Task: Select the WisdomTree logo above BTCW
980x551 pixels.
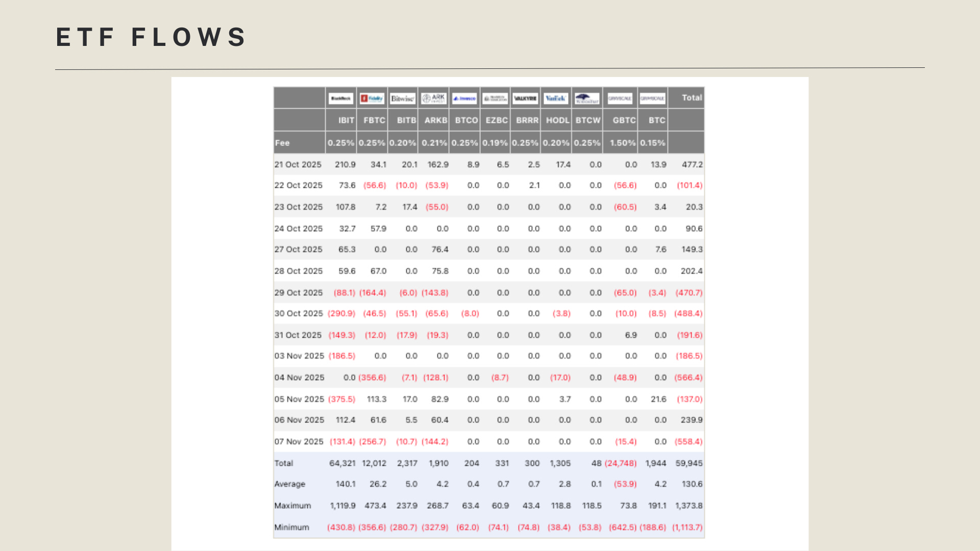Action: [587, 98]
